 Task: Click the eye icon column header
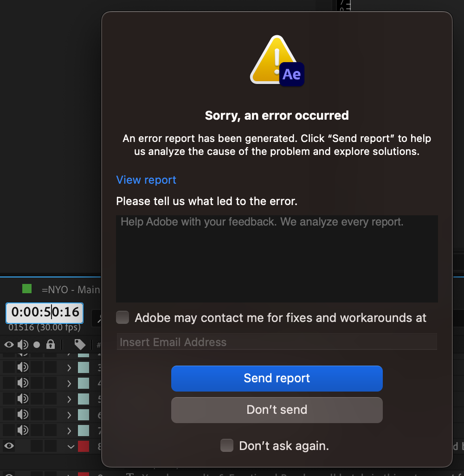pos(8,344)
